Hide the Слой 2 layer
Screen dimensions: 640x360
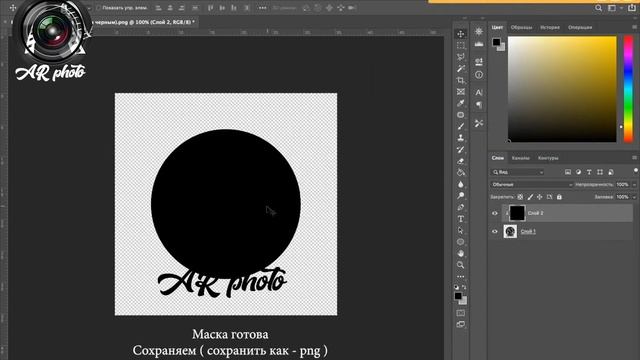495,213
